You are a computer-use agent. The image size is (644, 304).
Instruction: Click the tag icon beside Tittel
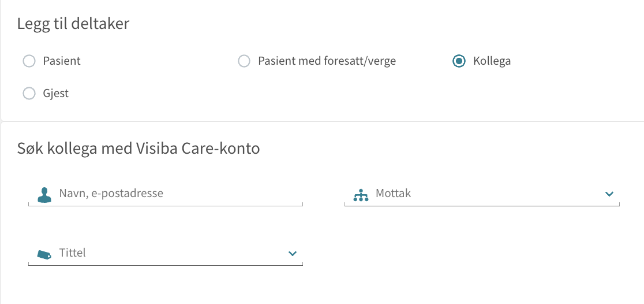point(44,254)
